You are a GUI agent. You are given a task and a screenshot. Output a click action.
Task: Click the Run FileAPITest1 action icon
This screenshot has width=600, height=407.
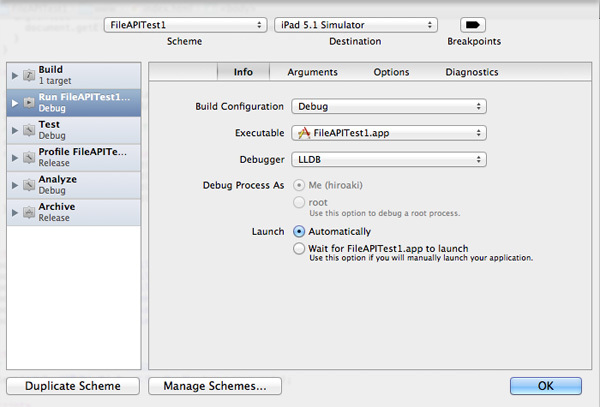coord(29,103)
